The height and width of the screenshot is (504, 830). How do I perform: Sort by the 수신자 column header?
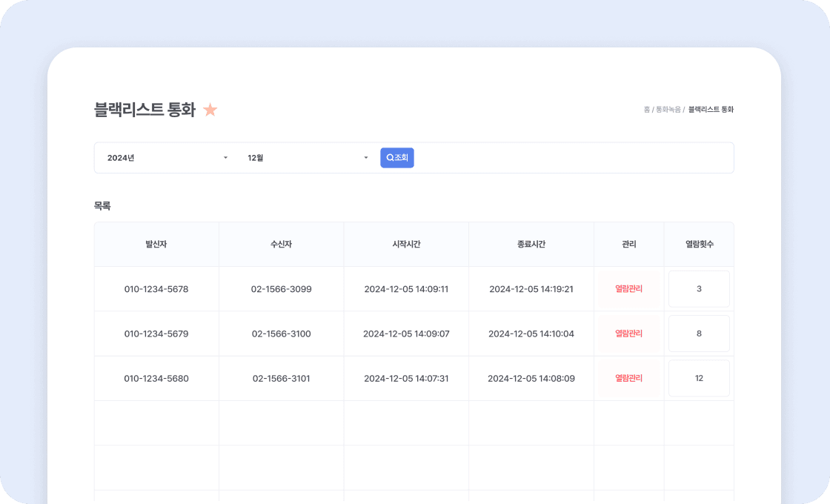point(281,245)
